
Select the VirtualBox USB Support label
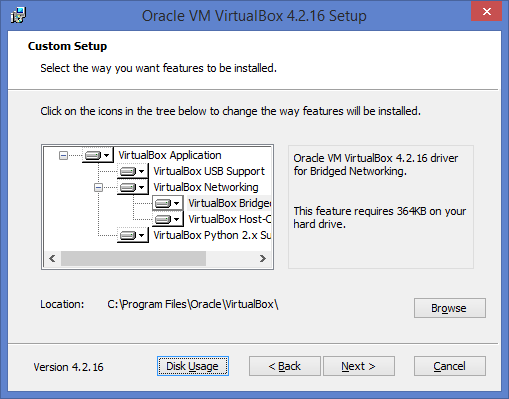click(x=209, y=171)
